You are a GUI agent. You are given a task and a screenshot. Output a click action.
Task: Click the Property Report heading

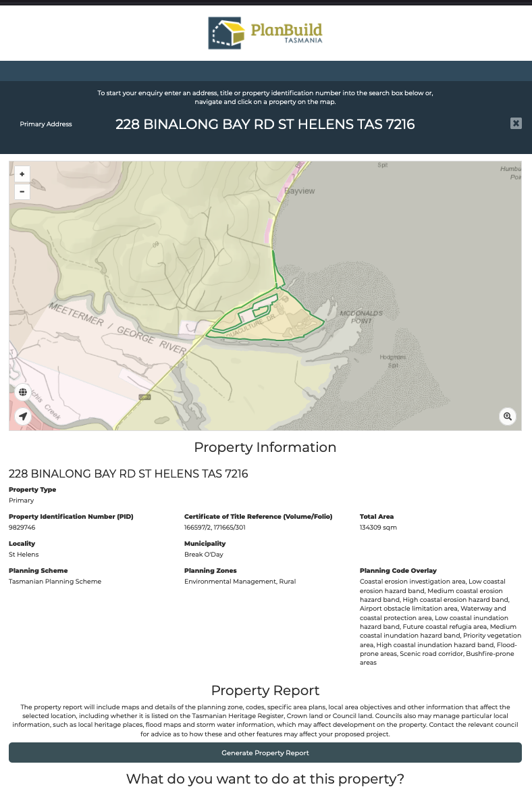(265, 690)
